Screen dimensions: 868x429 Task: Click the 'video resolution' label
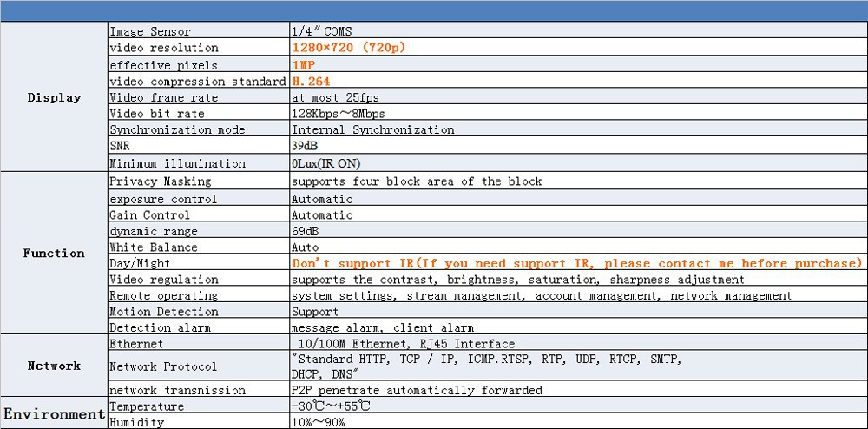[x=164, y=48]
